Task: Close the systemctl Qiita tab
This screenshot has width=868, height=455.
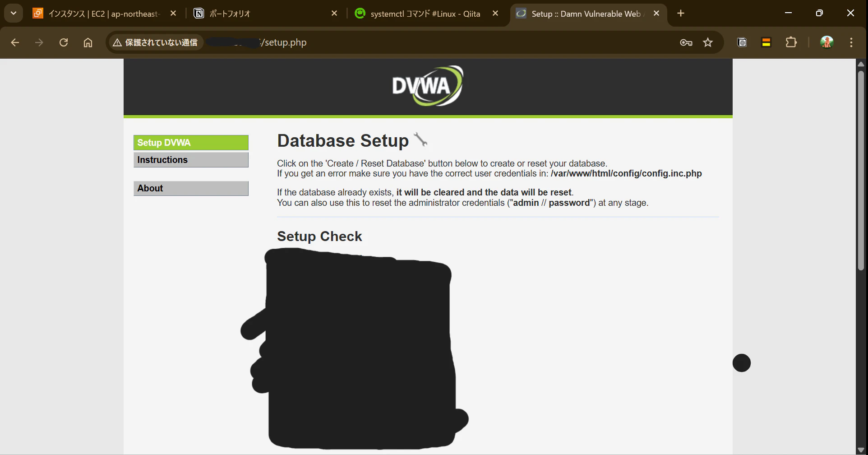Action: point(495,14)
